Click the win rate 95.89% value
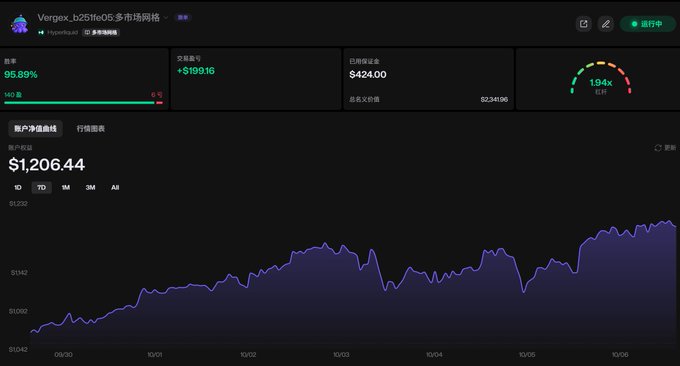The height and width of the screenshot is (366, 680). click(x=21, y=75)
